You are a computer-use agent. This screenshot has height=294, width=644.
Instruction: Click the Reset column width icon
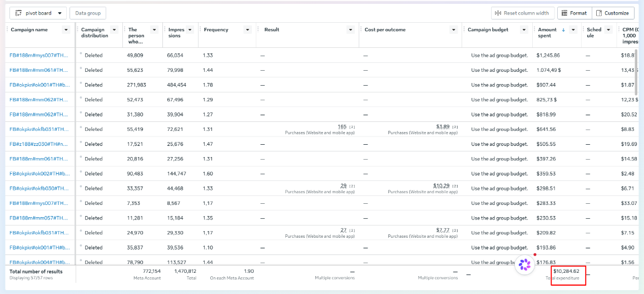498,13
